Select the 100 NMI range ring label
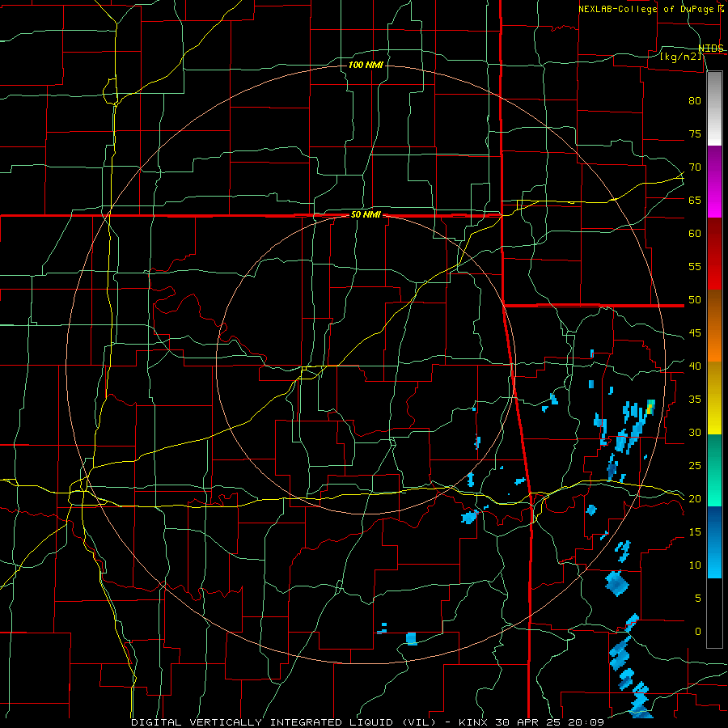The height and width of the screenshot is (728, 728). 366,65
